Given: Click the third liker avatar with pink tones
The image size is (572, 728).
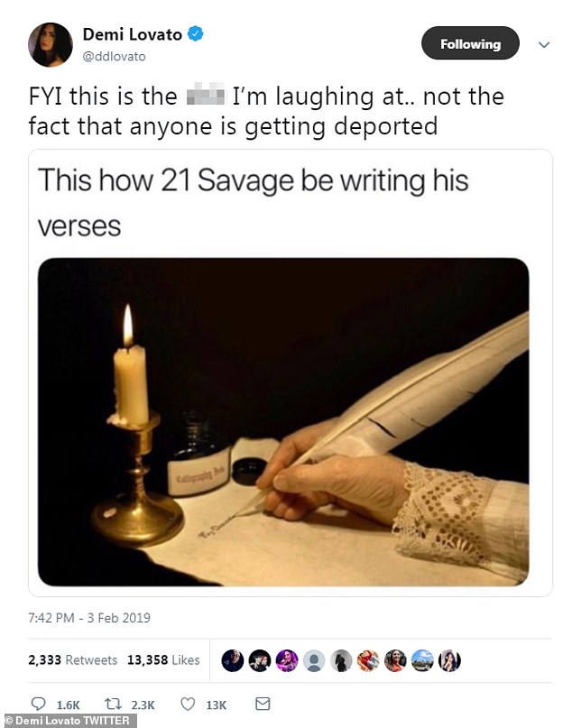Looking at the screenshot, I should [x=287, y=660].
